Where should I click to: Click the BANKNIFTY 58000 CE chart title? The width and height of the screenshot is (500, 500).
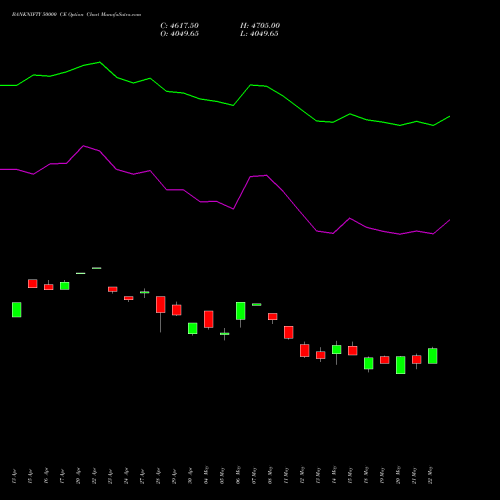click(76, 15)
